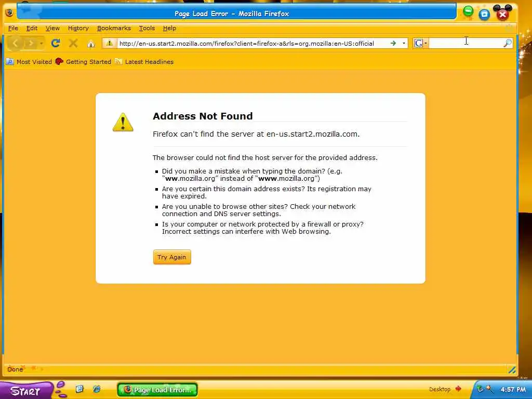Close Firefox with red Mickey X button
The height and width of the screenshot is (399, 532).
[x=502, y=14]
